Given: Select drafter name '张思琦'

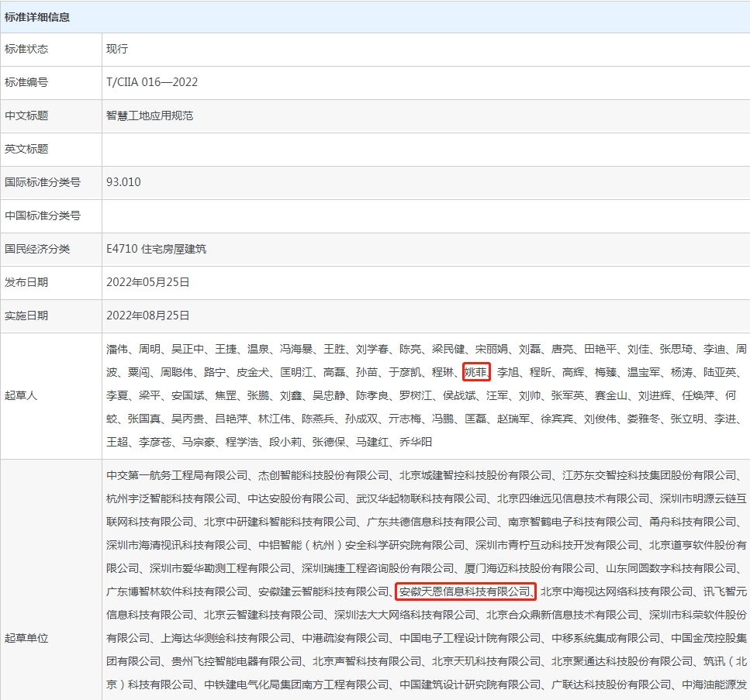Looking at the screenshot, I should coord(676,349).
